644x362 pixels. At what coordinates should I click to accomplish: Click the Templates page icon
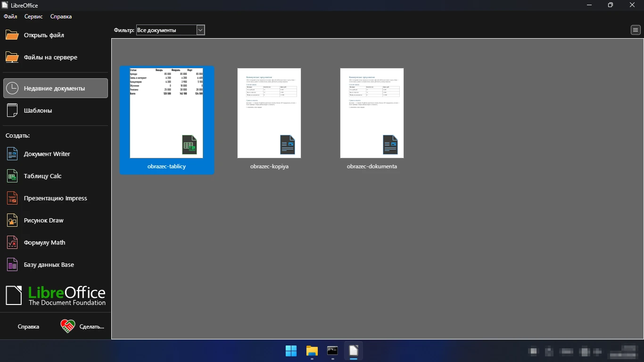click(12, 110)
